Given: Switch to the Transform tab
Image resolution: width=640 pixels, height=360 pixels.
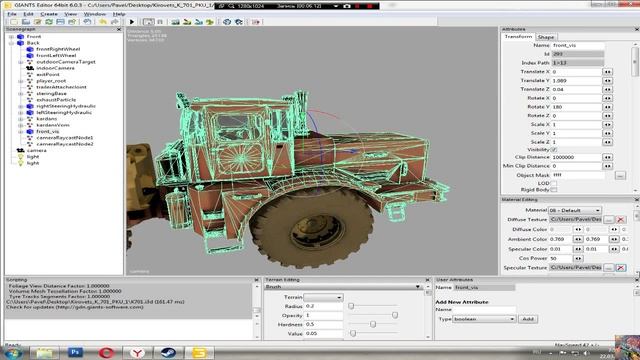Looking at the screenshot, I should pos(518,37).
